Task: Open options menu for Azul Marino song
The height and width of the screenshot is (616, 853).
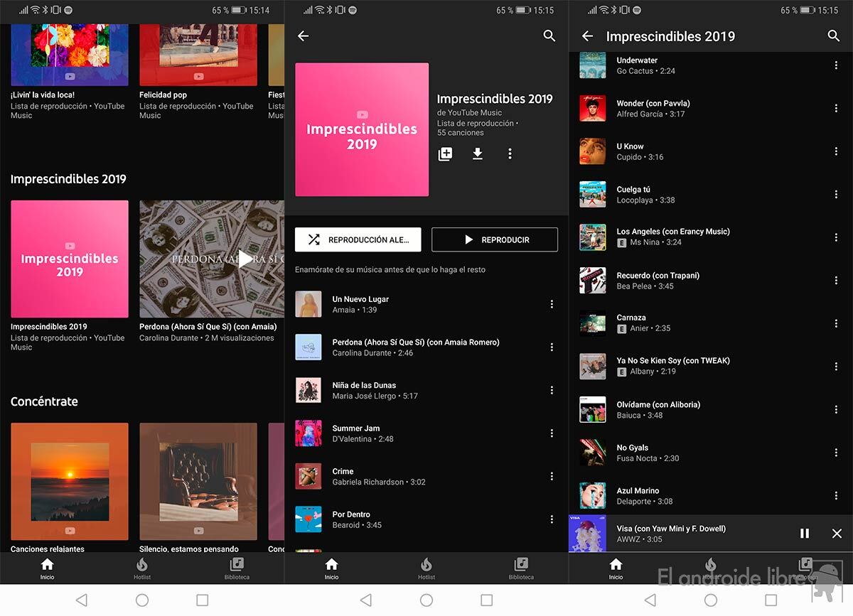Action: tap(836, 495)
